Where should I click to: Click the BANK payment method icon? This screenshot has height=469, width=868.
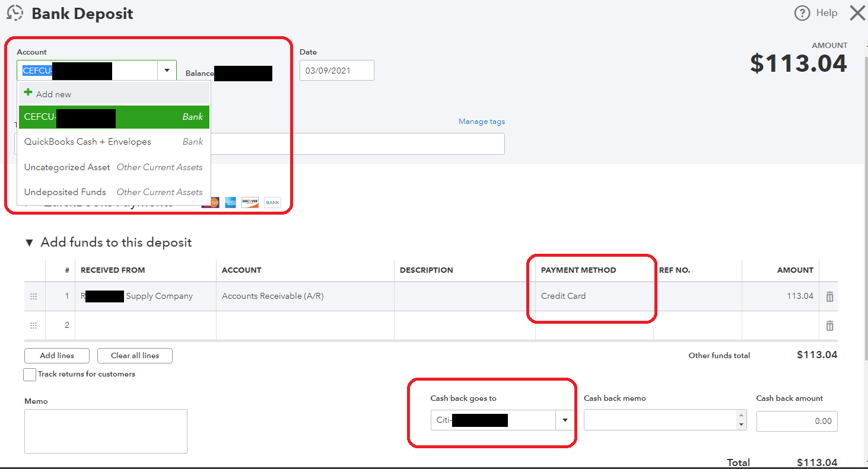tap(272, 202)
